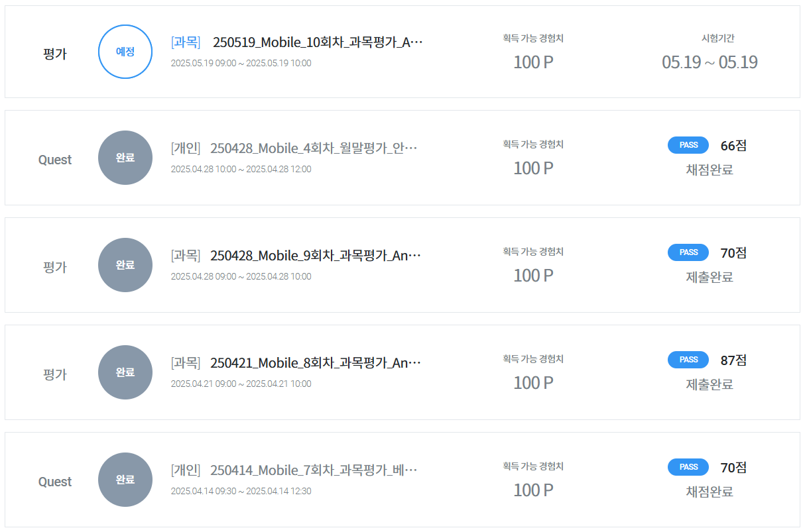Click PASS badge next to 87점
The width and height of the screenshot is (805, 532).
[x=688, y=360]
